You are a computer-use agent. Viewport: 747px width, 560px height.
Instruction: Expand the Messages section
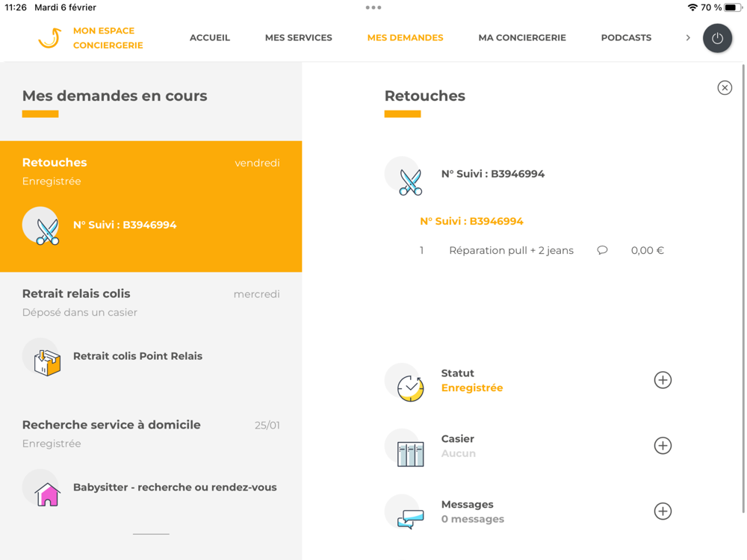point(663,511)
